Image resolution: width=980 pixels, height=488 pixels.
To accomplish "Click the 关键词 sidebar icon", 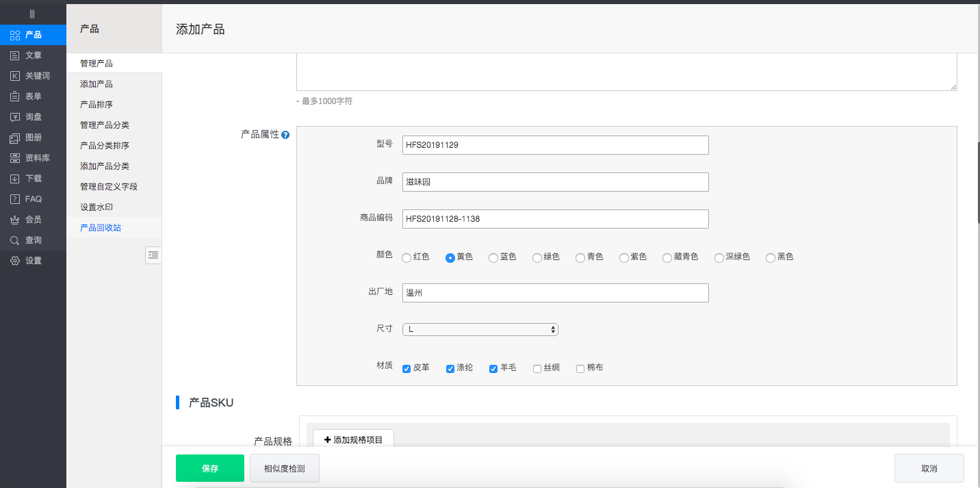I will (x=14, y=76).
